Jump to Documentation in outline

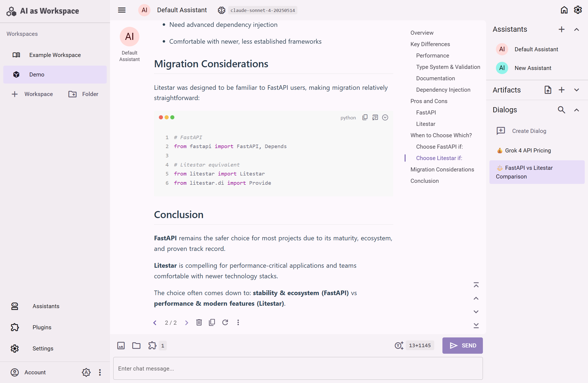(435, 78)
